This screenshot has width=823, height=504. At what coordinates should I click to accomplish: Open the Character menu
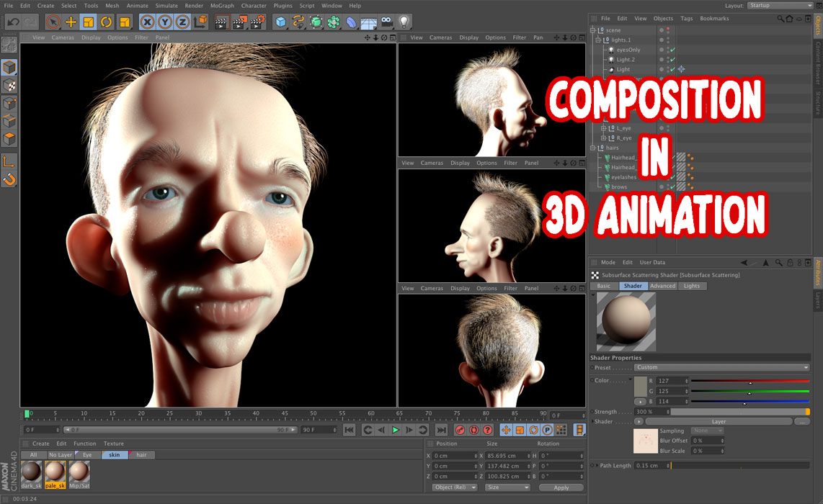[x=254, y=6]
